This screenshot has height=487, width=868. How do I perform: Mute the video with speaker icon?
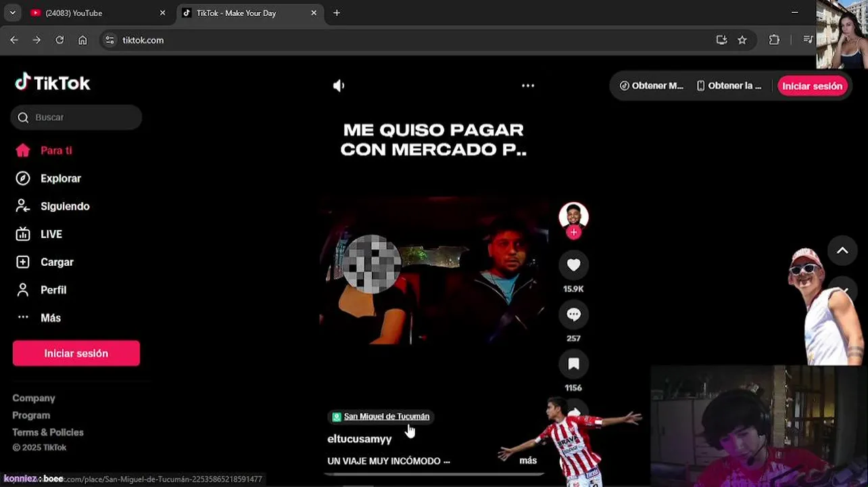pyautogui.click(x=339, y=85)
